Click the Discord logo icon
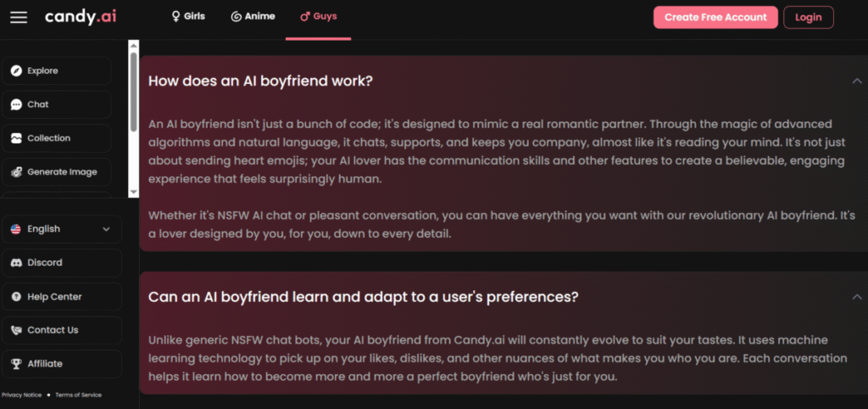The image size is (868, 409). tap(16, 263)
